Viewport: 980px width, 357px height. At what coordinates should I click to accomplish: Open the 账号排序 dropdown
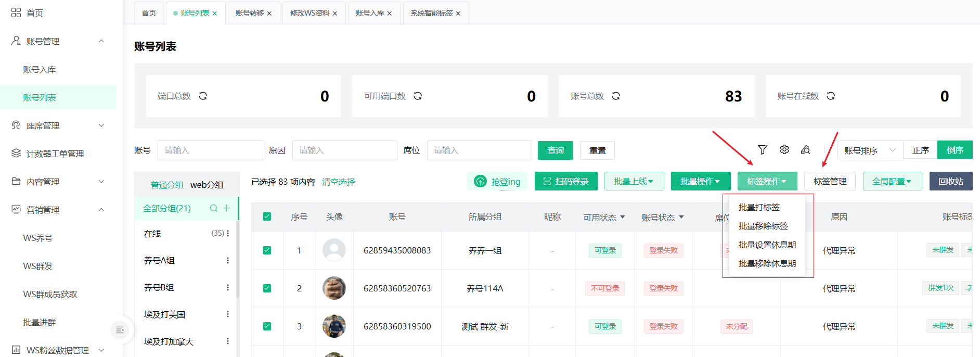[870, 150]
